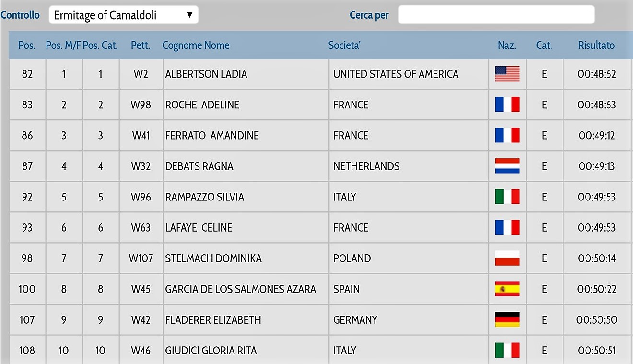Click the USA flag for Albertson Ladia

point(507,74)
